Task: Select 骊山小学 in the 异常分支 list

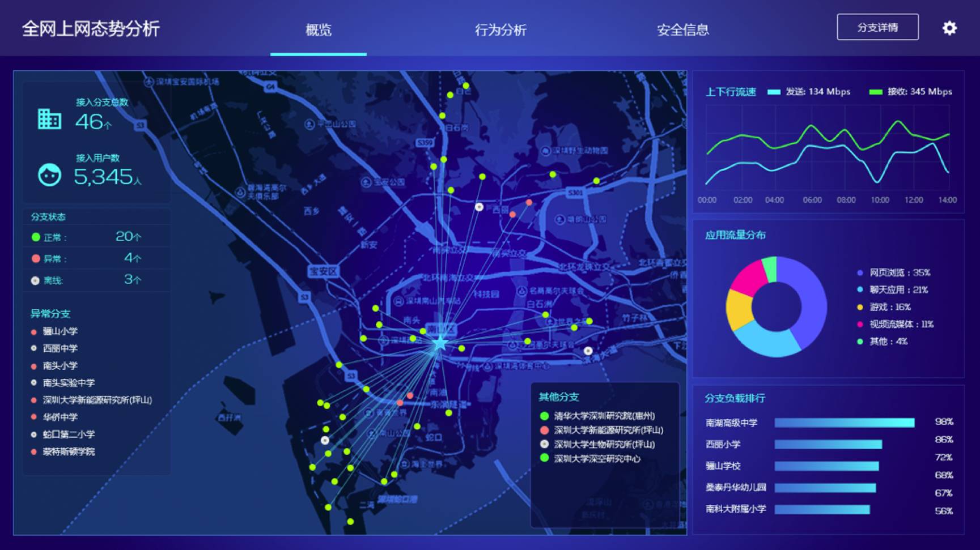Action: 60,331
